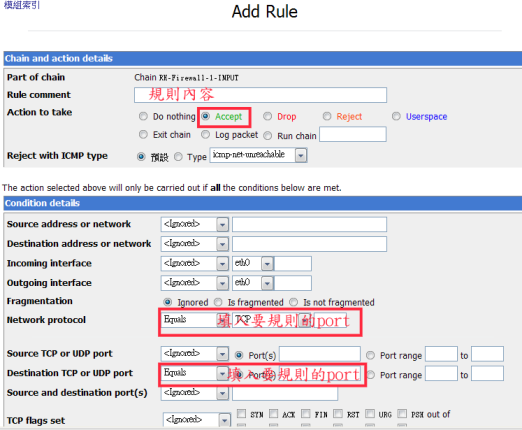Viewport: 522px width, 430px height.
Task: Select the Run chain action
Action: pyautogui.click(x=267, y=136)
